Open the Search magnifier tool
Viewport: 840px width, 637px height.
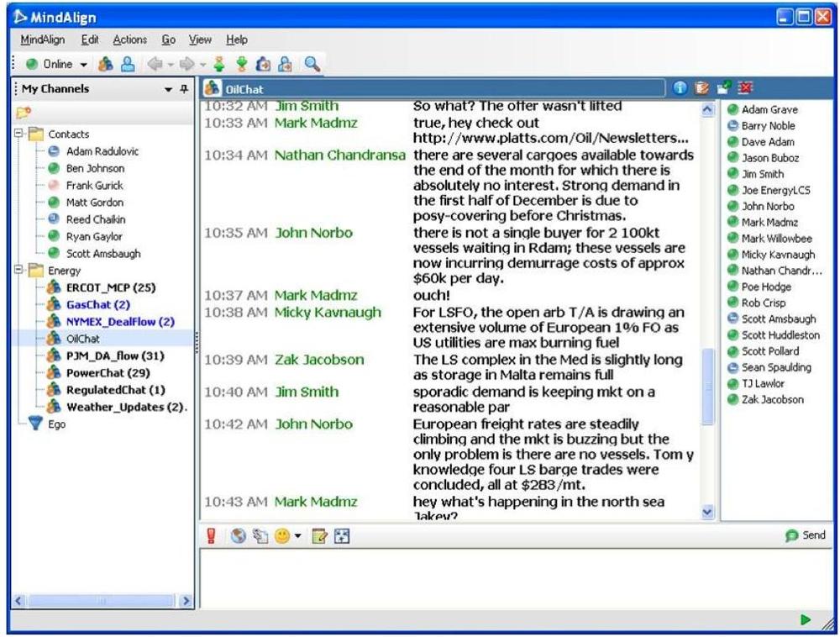pyautogui.click(x=312, y=65)
